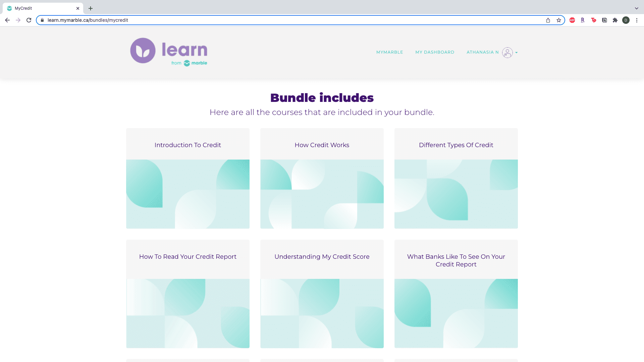Select the MyCredit browser tab
Screen dimensions: 644x362
(43, 8)
